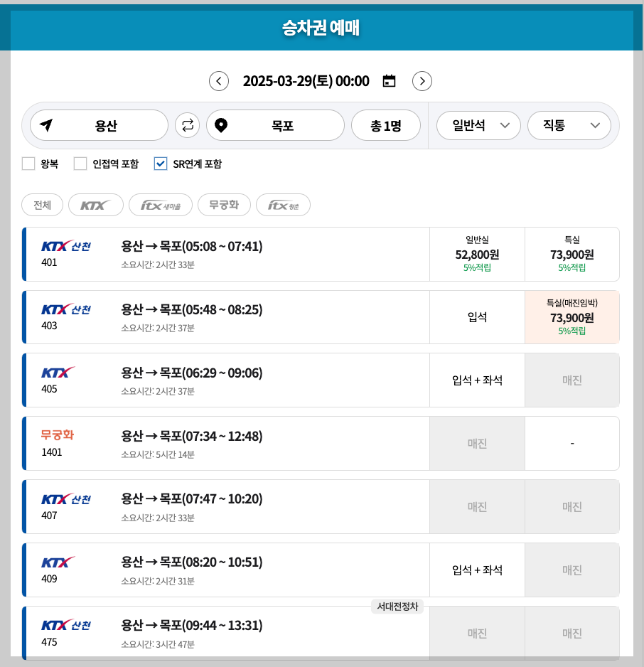644x667 pixels.
Task: Enable the 왕복 round-trip checkbox
Action: [x=27, y=164]
